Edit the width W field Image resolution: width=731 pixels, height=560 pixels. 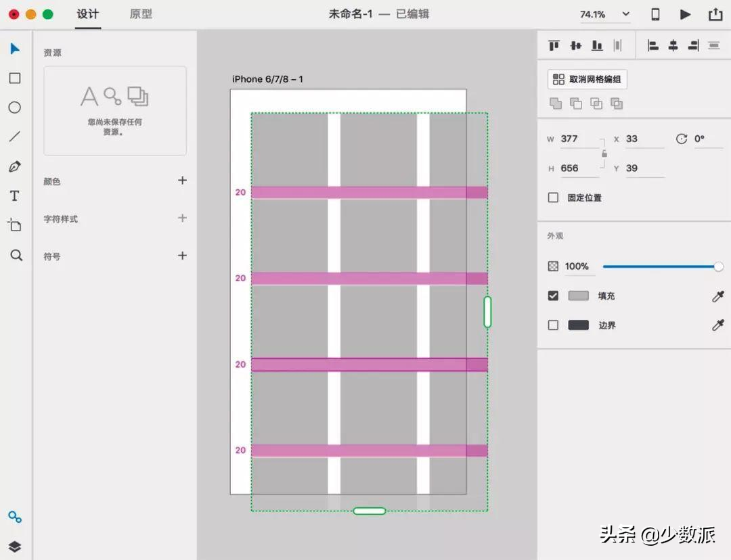579,139
